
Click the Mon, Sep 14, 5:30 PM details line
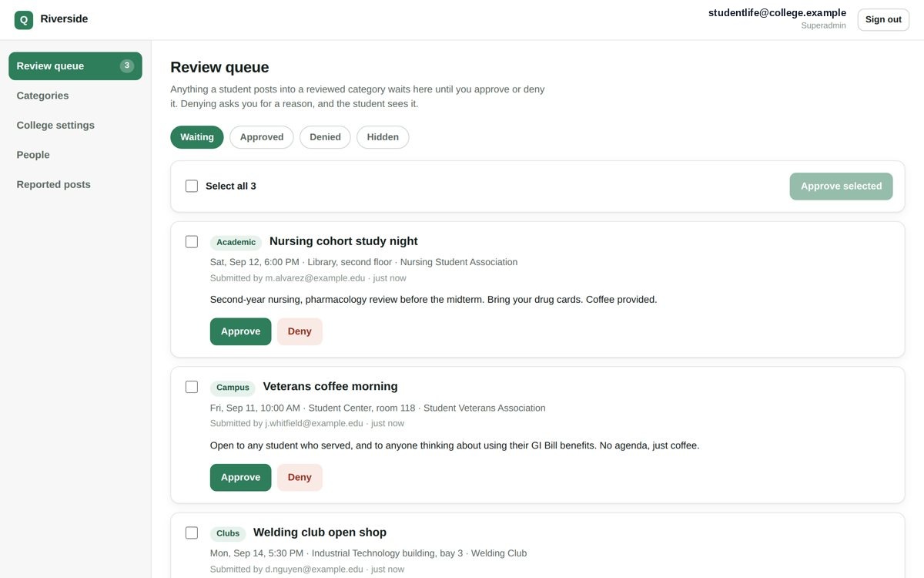tap(368, 553)
